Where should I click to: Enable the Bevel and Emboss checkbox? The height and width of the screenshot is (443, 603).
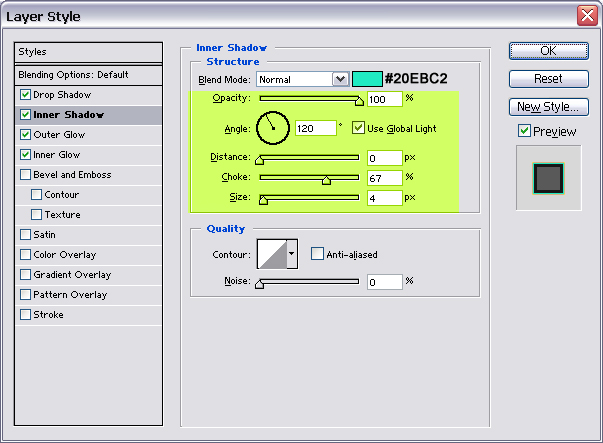[x=25, y=175]
